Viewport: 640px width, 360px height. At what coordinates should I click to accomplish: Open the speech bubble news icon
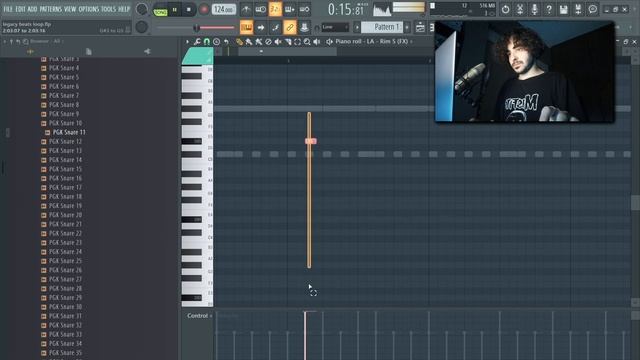(x=593, y=9)
